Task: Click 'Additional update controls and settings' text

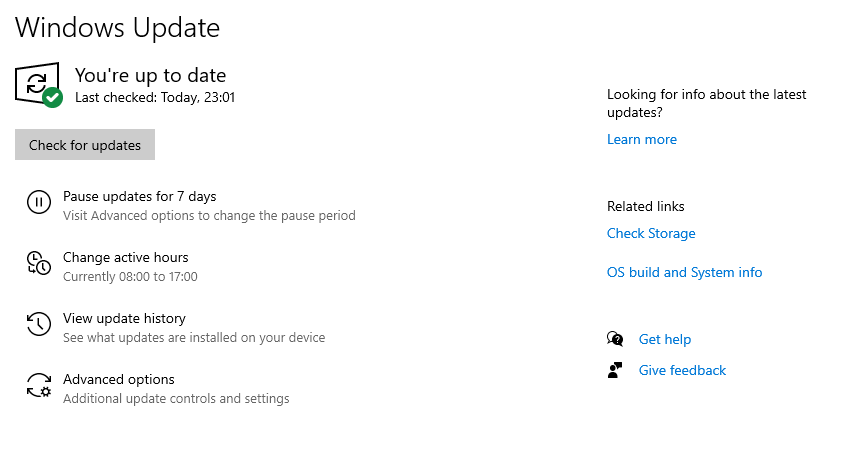Action: 176,399
